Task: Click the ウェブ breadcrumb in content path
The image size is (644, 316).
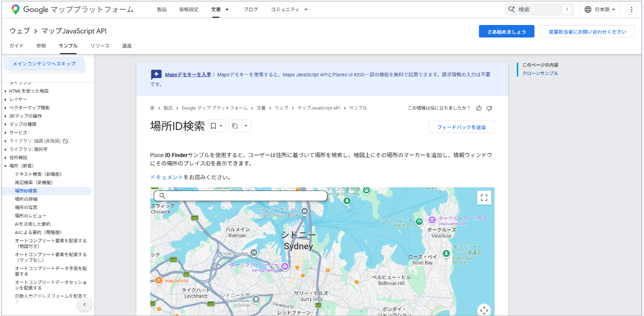Action: pos(281,108)
